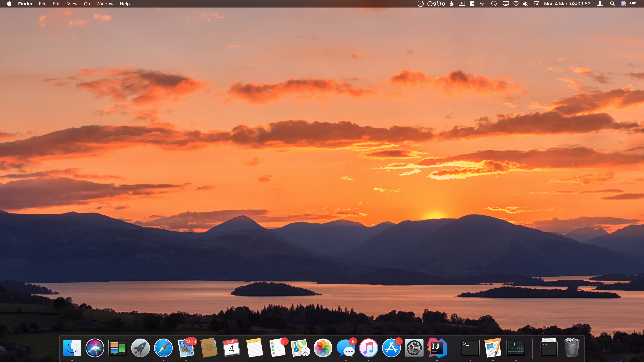Open Messages with 8 notifications
Viewport: 644px width, 362px height.
point(346,348)
